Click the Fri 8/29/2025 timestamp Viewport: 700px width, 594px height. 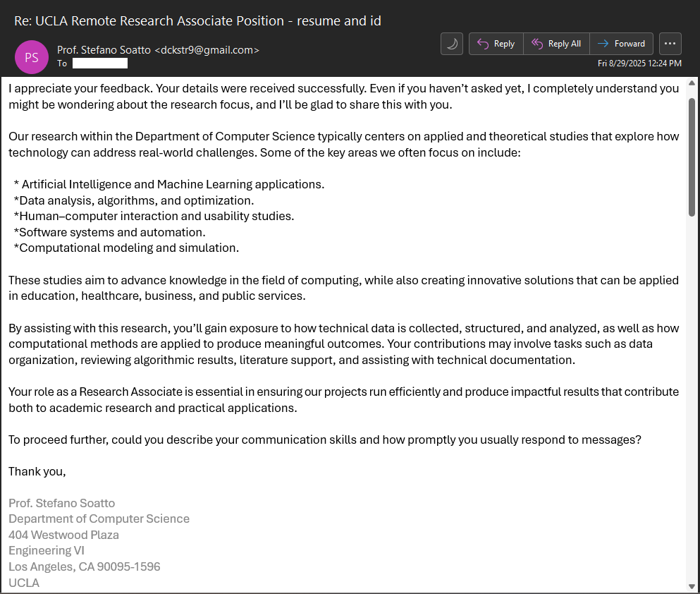(x=639, y=63)
